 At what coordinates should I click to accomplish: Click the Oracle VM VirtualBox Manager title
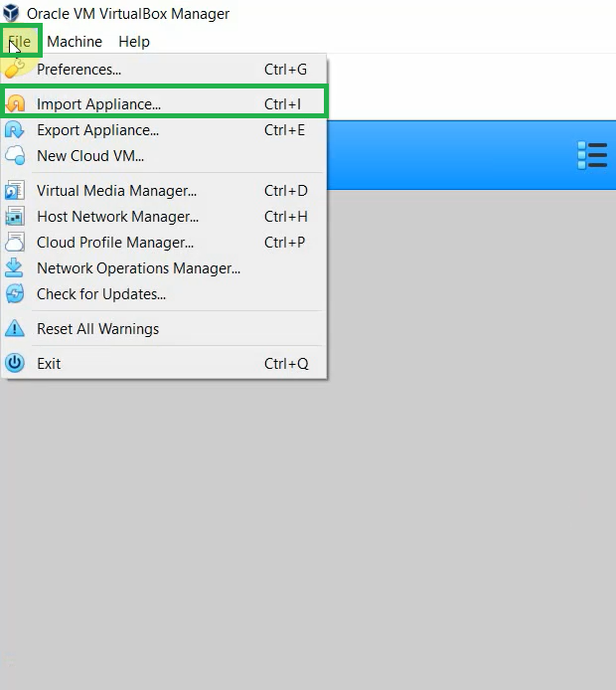128,14
